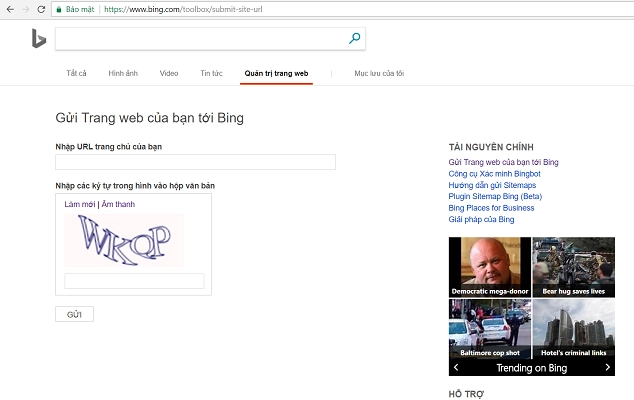
Task: Open Bing Places for Business link
Action: point(491,208)
